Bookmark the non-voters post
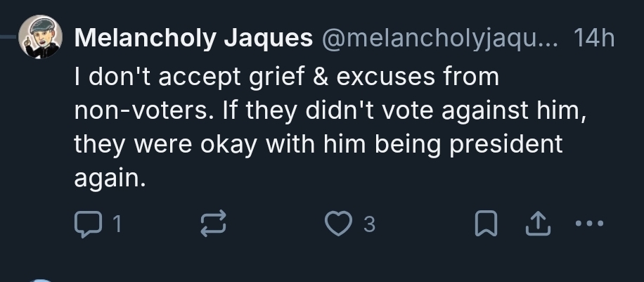Viewport: 644px width, 282px height. (x=484, y=224)
